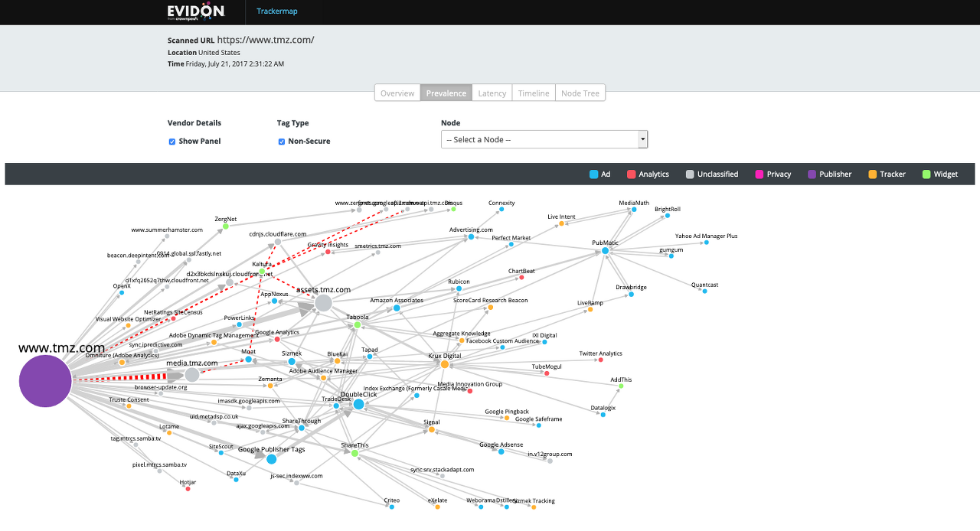
Task: Select the Hotjar analytics node
Action: point(188,489)
